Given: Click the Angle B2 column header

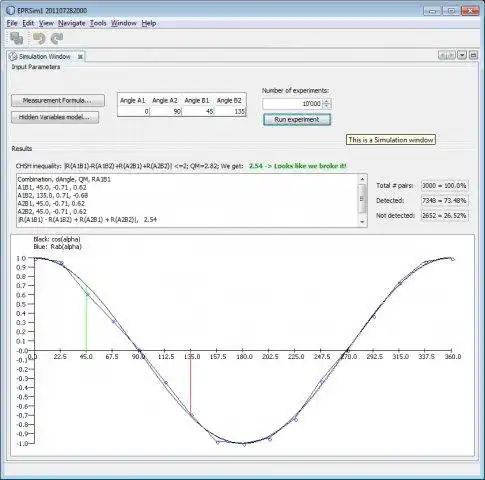Looking at the screenshot, I should click(229, 100).
